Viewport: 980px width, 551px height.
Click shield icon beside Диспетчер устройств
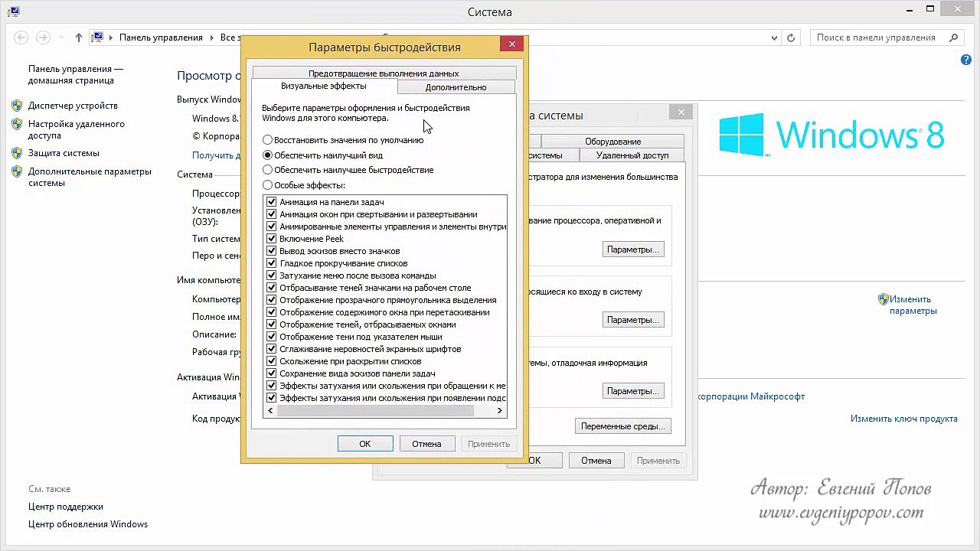[x=17, y=106]
